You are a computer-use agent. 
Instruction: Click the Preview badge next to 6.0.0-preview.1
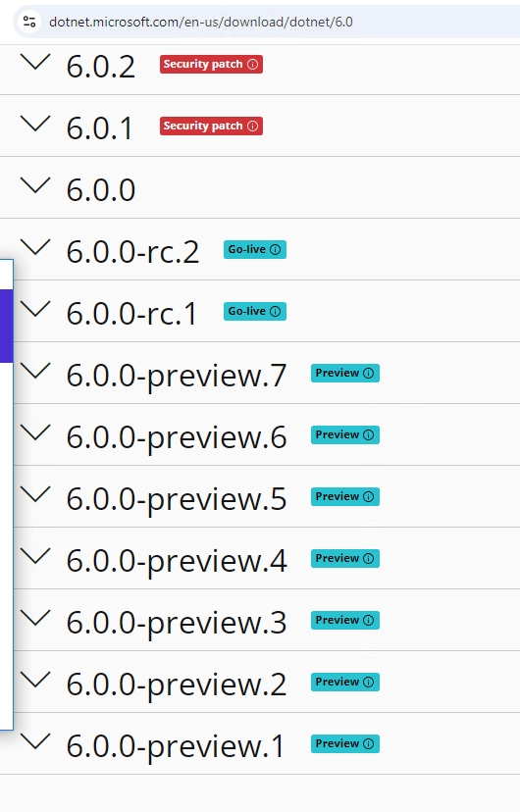[345, 743]
